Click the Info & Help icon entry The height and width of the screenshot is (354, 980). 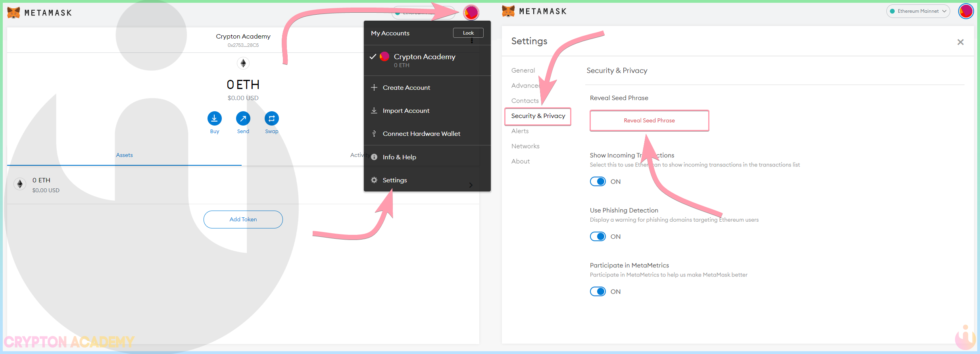(374, 157)
